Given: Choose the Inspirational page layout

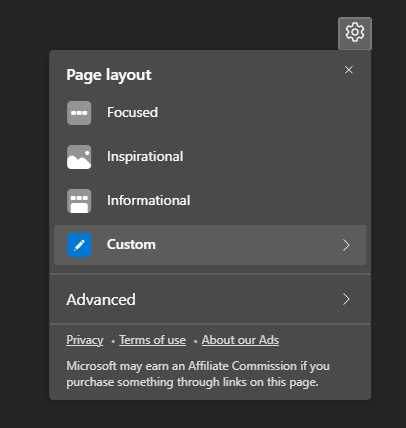Looking at the screenshot, I should pos(145,156).
